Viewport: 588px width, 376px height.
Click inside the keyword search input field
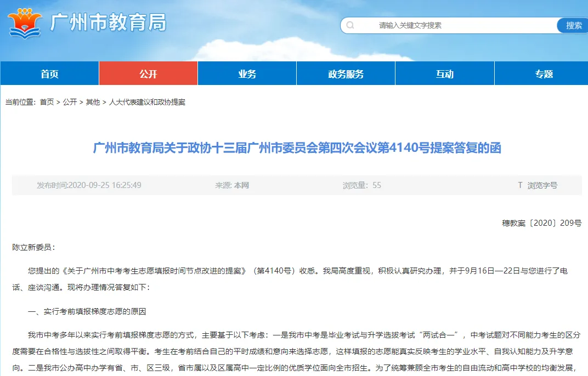coord(428,25)
